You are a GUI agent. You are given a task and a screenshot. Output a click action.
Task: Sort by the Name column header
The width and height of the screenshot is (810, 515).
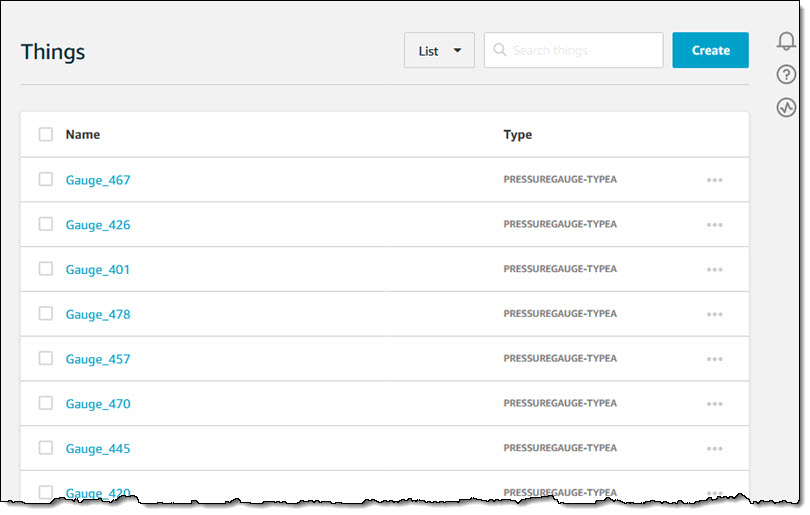[x=83, y=135]
